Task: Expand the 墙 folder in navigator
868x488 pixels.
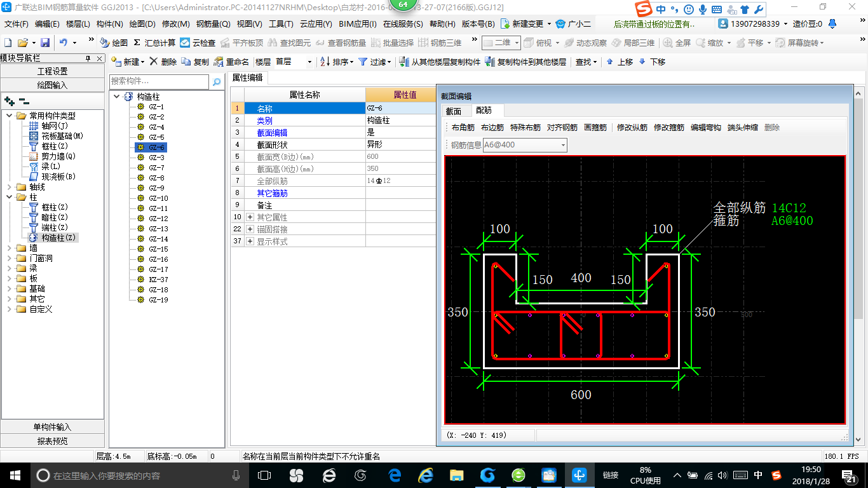Action: [9, 248]
